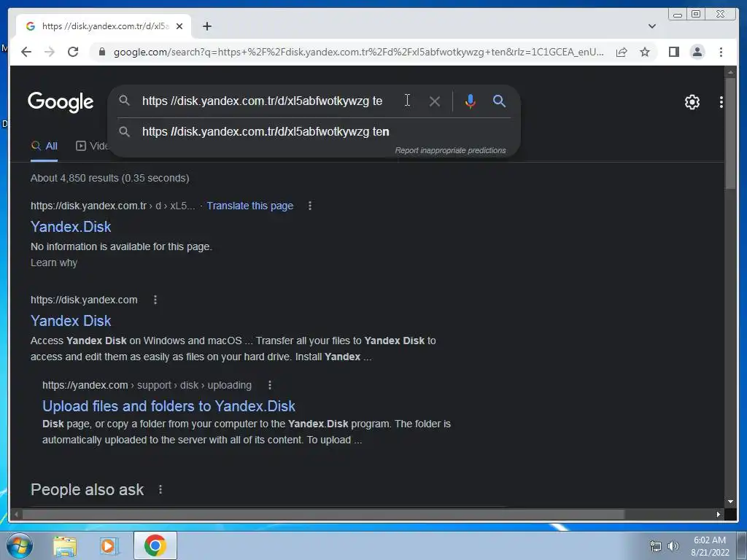The width and height of the screenshot is (747, 560).
Task: Open the Yandex.Disk first result
Action: click(x=71, y=227)
